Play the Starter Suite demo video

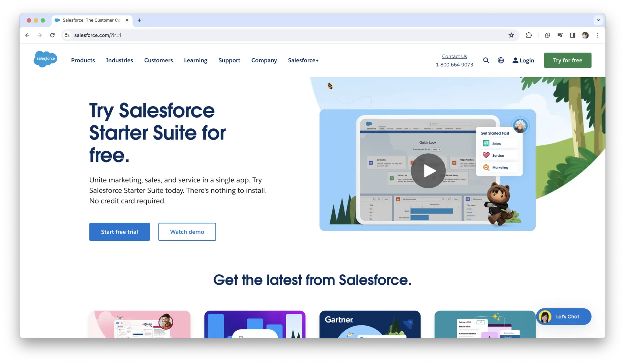pyautogui.click(x=428, y=171)
